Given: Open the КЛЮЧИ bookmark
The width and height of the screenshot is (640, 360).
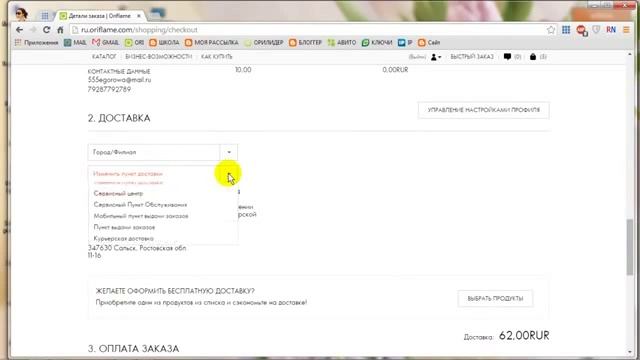Looking at the screenshot, I should pyautogui.click(x=377, y=42).
